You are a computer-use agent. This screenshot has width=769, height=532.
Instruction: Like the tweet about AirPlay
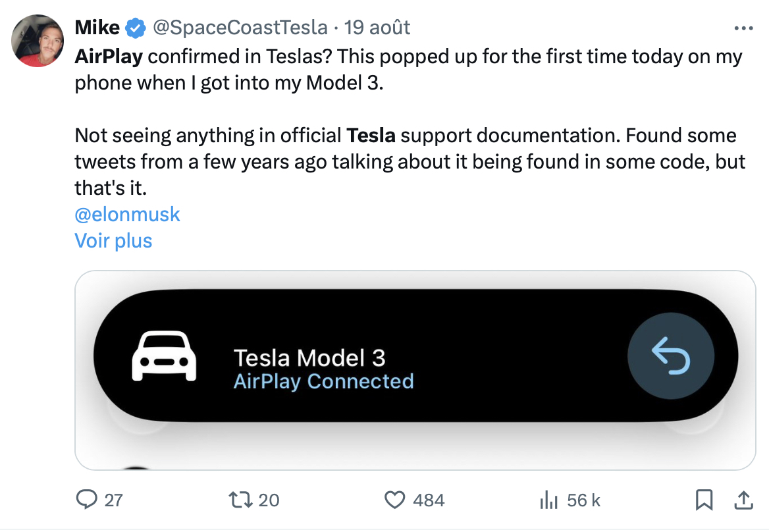coord(394,500)
